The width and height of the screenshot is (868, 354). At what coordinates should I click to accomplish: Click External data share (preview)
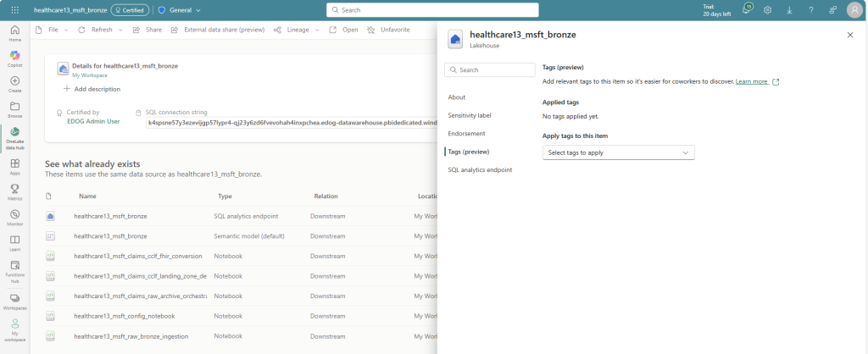pyautogui.click(x=218, y=30)
